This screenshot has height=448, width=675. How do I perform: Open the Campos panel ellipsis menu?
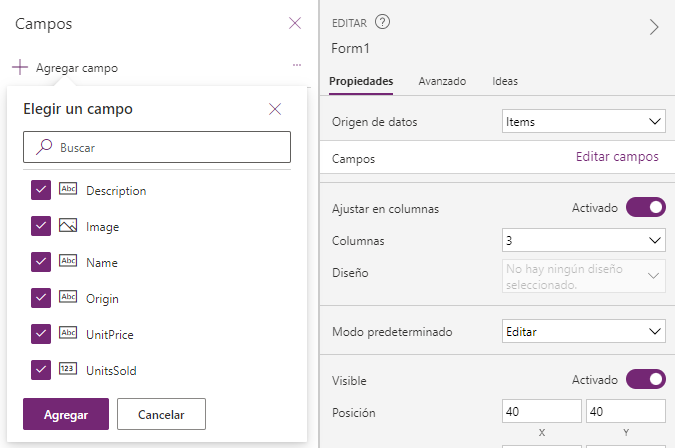[x=297, y=65]
